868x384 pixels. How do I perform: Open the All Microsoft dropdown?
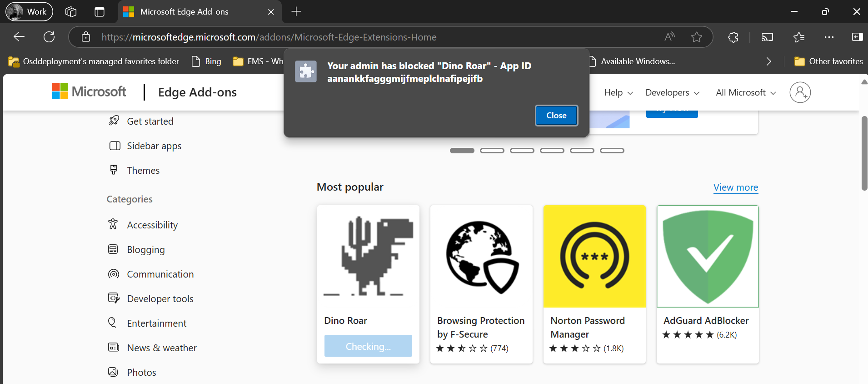click(745, 93)
